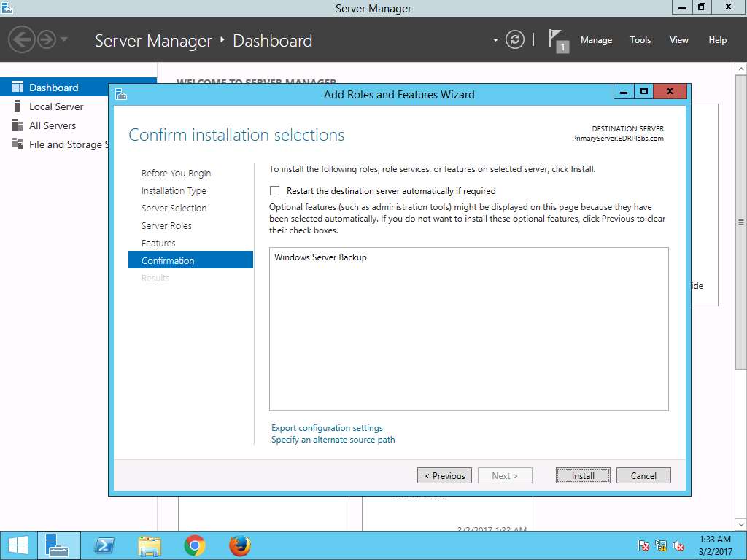Select File and Storage Services in sidebar

69,144
